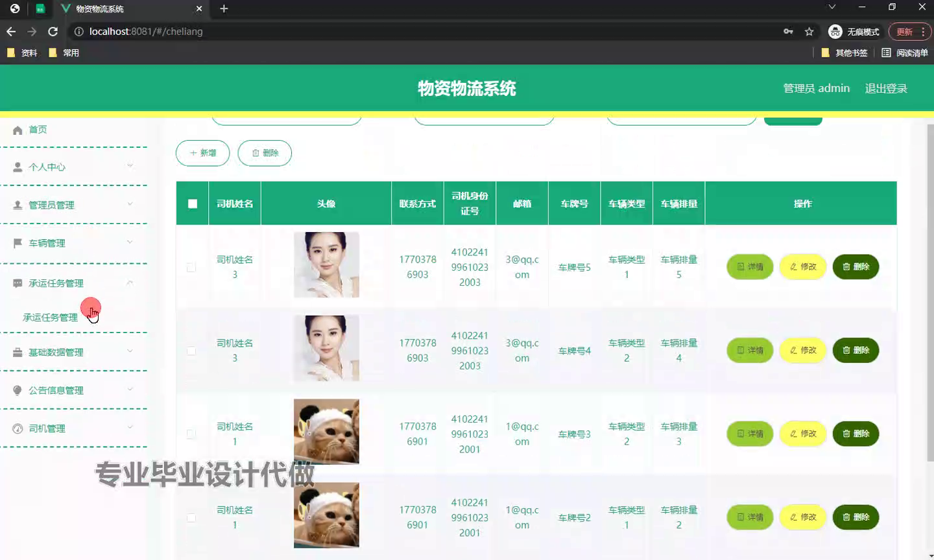Image resolution: width=934 pixels, height=560 pixels.
Task: Expand the 公告信息管理 chevron
Action: [130, 389]
